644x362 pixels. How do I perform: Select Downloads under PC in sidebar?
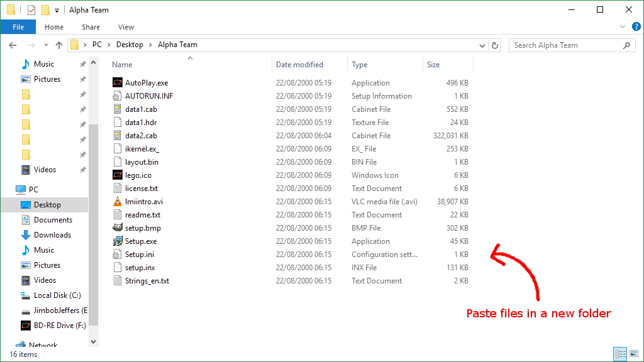click(46, 235)
